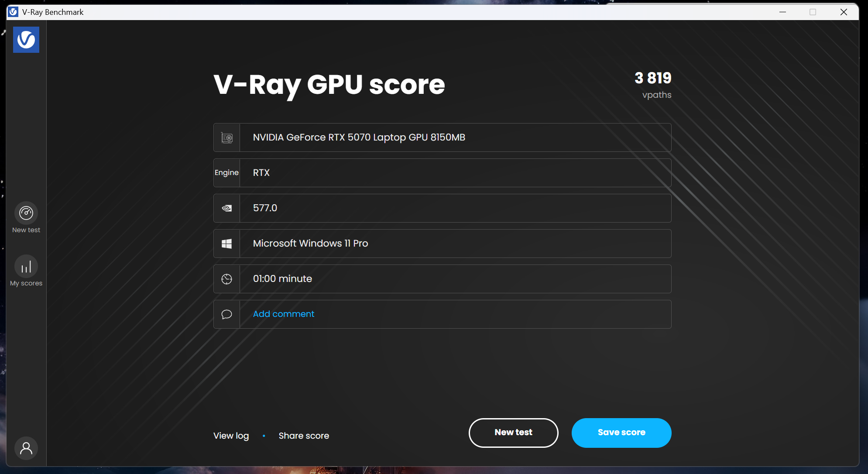Image resolution: width=868 pixels, height=474 pixels.
Task: Click the NVIDIA driver eye icon
Action: click(x=227, y=208)
